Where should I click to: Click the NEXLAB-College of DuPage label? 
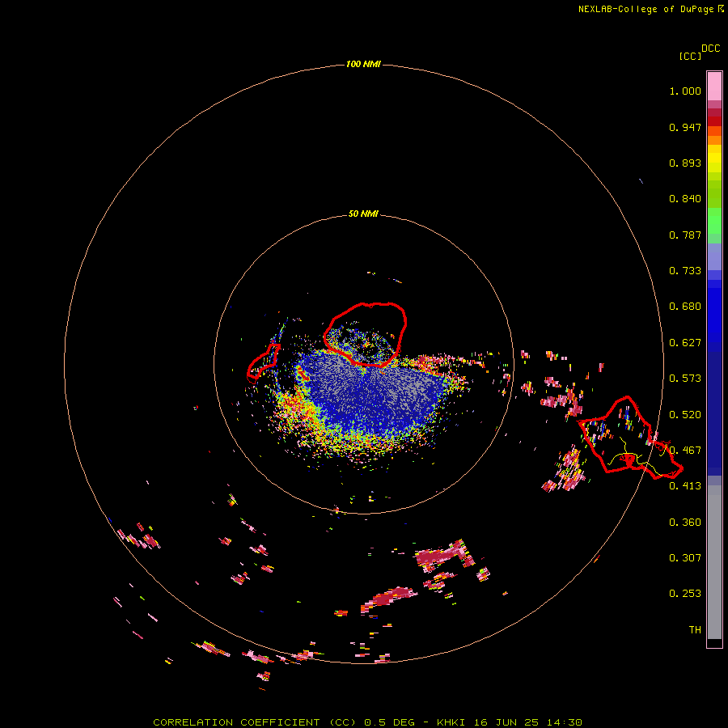(645, 9)
